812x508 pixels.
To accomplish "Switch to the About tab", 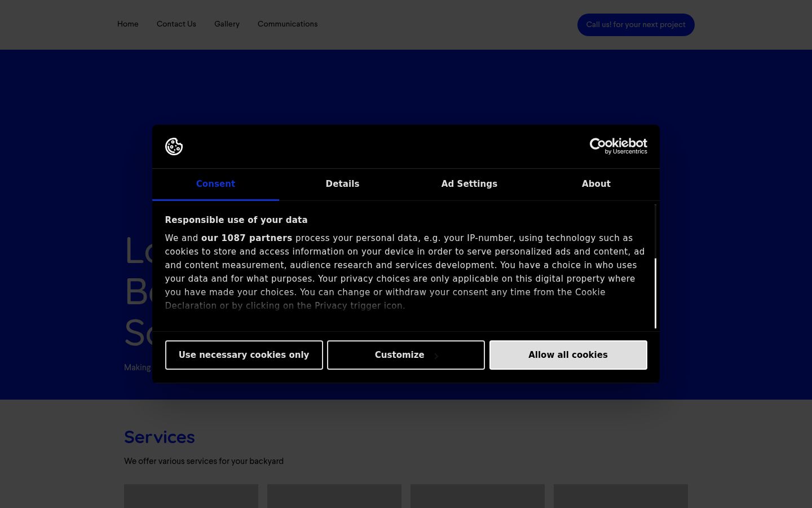I will coord(596,184).
